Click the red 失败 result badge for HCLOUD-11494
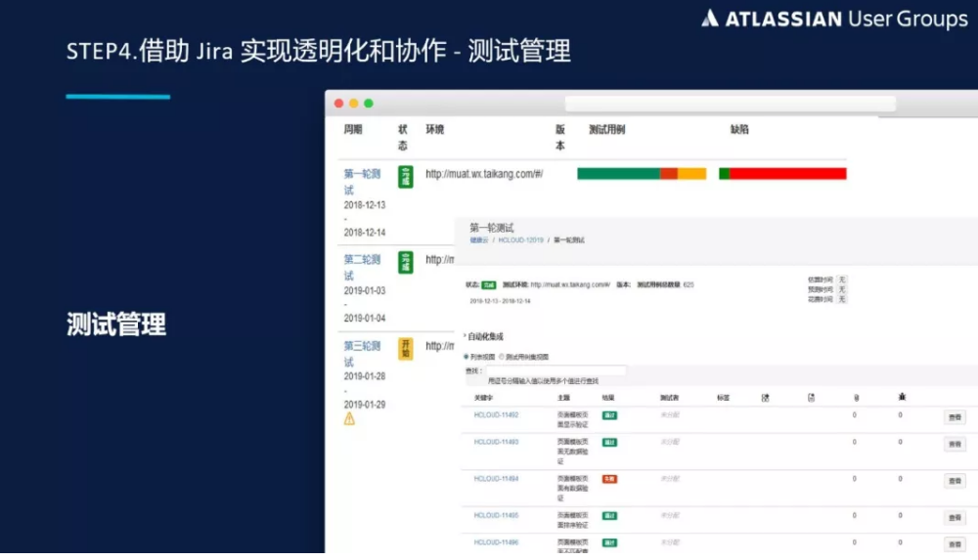 pyautogui.click(x=609, y=479)
